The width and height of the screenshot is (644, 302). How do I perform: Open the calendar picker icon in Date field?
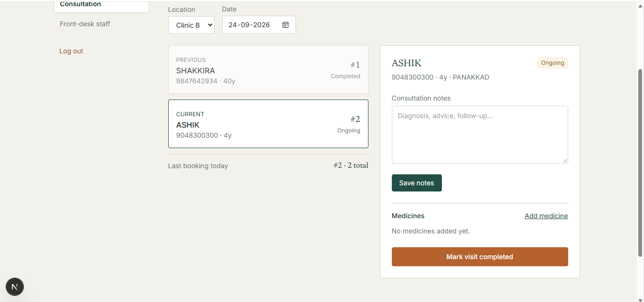point(286,25)
